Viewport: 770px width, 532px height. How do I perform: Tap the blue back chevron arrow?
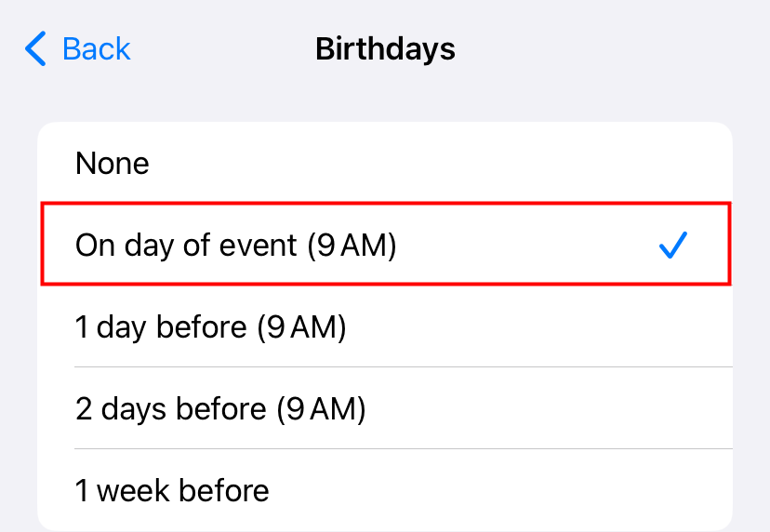click(x=36, y=48)
